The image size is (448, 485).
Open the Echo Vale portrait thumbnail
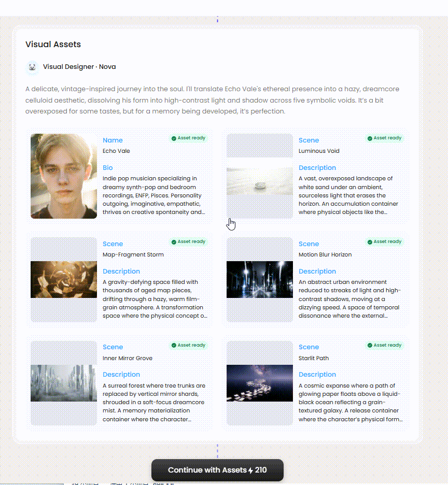[x=64, y=176]
